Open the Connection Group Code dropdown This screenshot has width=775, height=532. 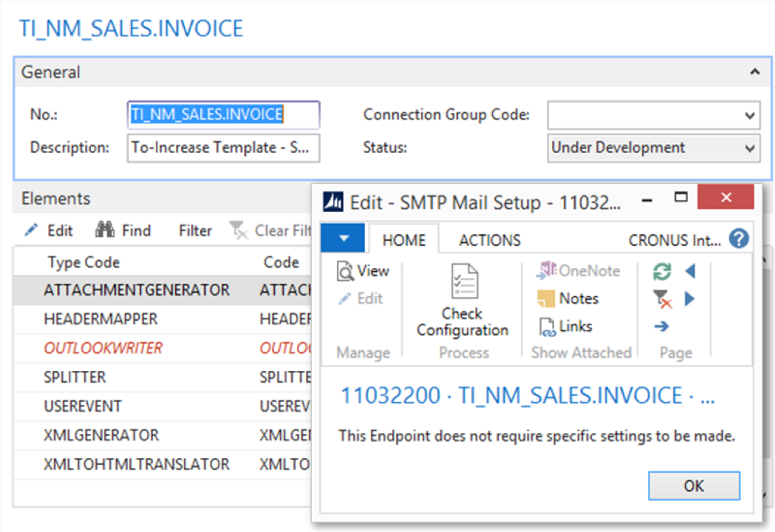[x=751, y=115]
